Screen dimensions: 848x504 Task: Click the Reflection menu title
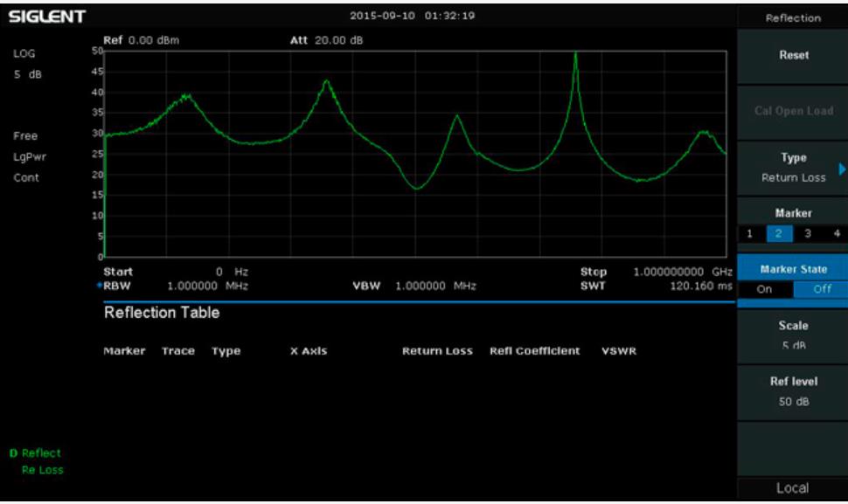pyautogui.click(x=793, y=17)
